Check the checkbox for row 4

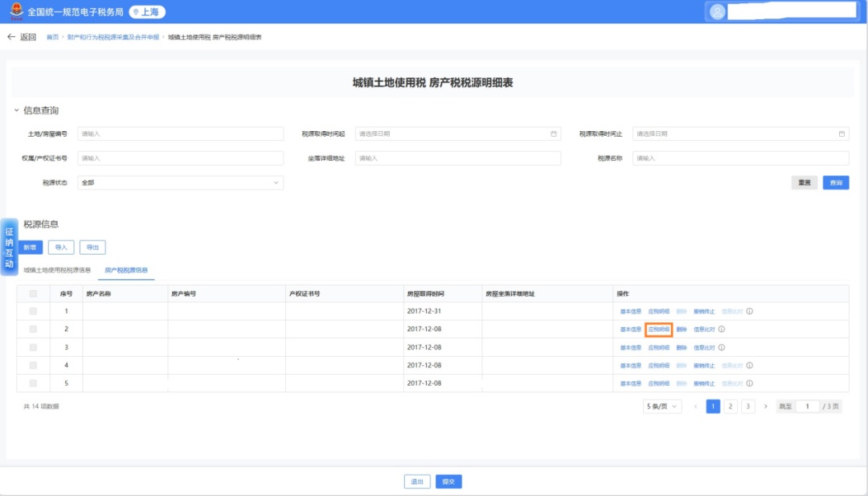33,365
